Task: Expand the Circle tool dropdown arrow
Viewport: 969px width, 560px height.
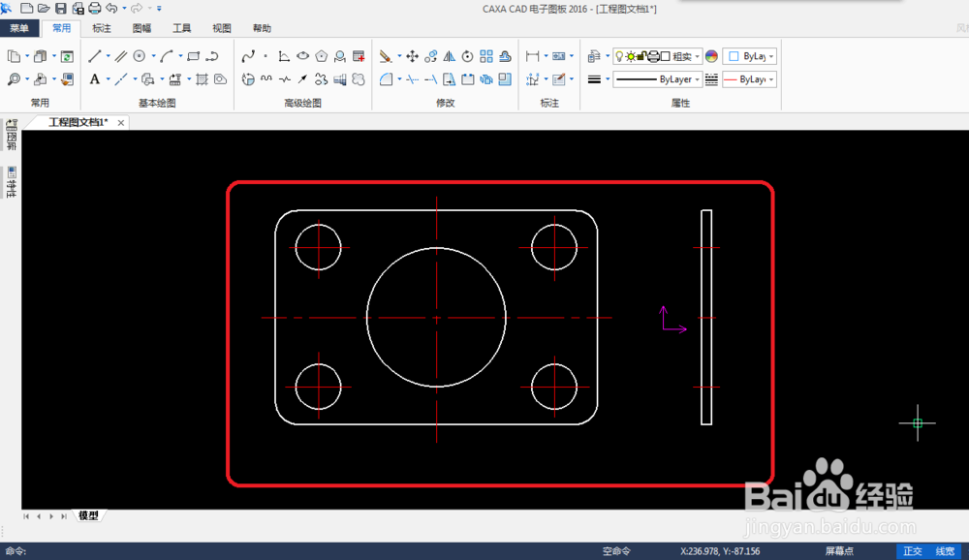Action: 153,56
